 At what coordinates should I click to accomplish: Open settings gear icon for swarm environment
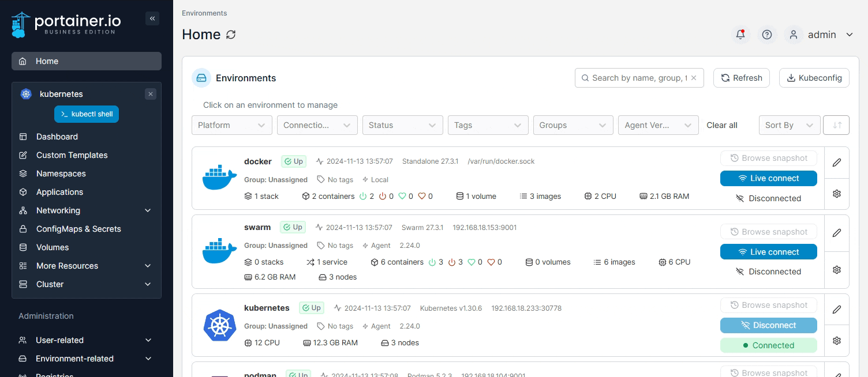(837, 270)
